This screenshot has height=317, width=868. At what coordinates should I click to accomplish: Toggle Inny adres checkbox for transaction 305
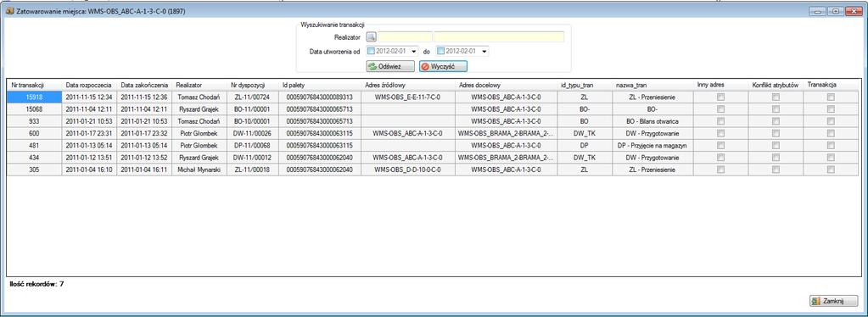pos(720,170)
